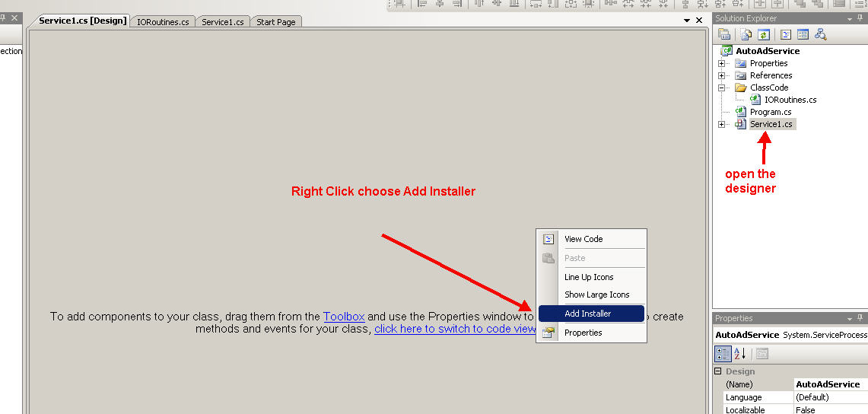Close the left docked panel
The width and height of the screenshot is (868, 414).
point(15,18)
